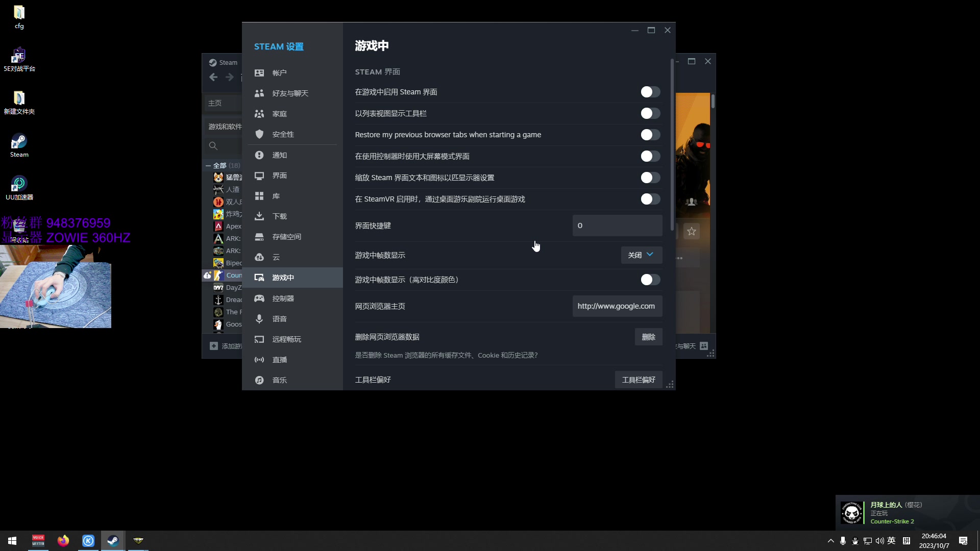Click the favorite star icon in Steam window
This screenshot has height=551, width=980.
click(692, 231)
